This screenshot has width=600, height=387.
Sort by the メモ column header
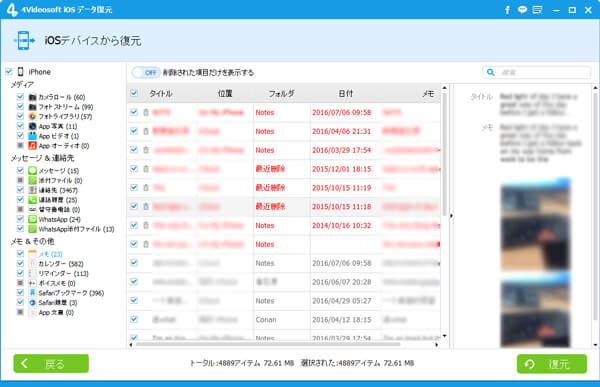(428, 93)
